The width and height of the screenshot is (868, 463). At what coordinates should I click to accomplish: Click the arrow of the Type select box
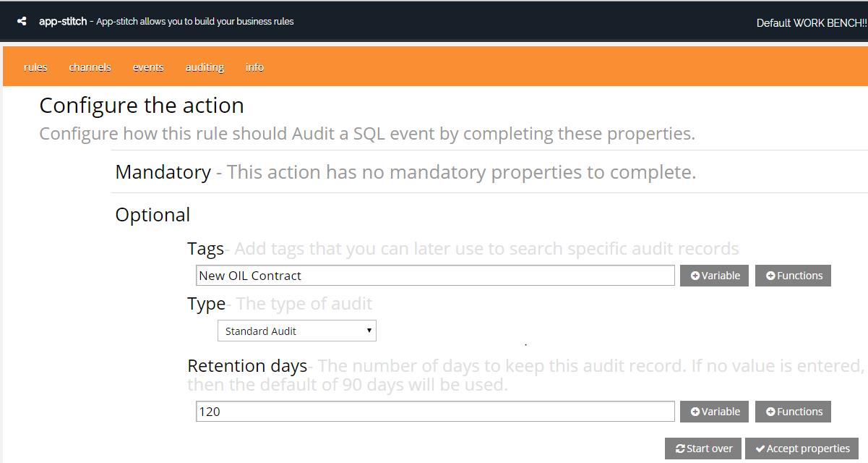point(369,331)
